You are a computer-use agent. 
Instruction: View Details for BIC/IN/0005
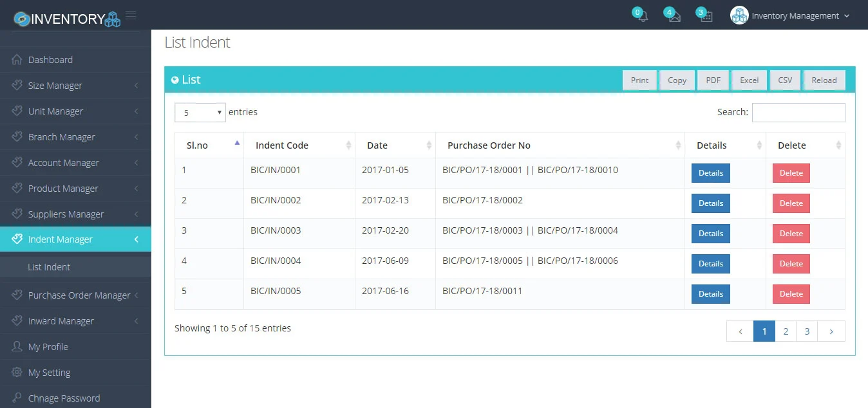click(711, 294)
